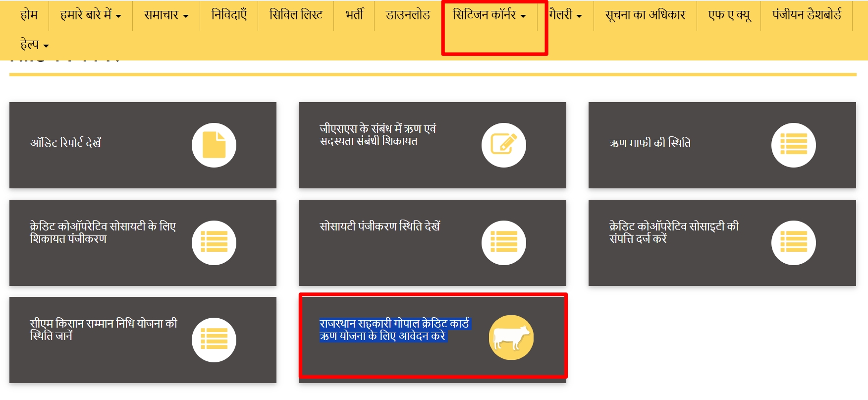The height and width of the screenshot is (400, 868).
Task: Click the list icon for सीएम किसान सम्मान निधि
Action: pos(214,340)
